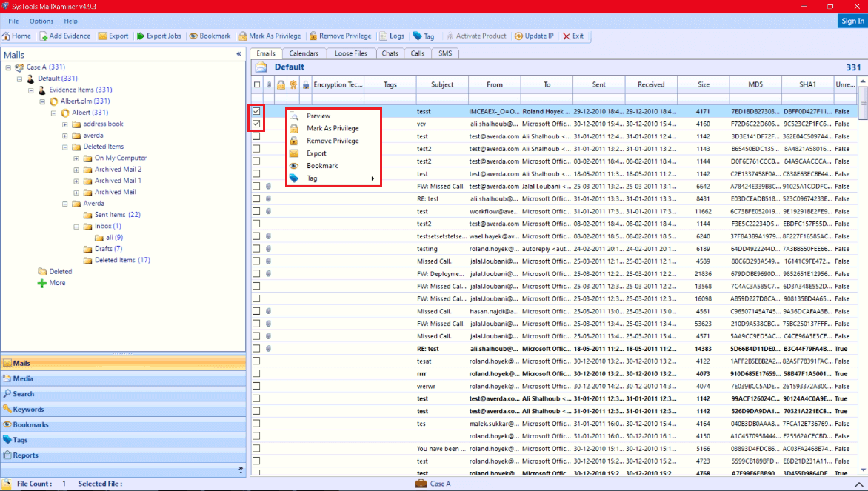Select Add Evidence on the toolbar
Viewport: 868px width, 491px height.
[66, 36]
